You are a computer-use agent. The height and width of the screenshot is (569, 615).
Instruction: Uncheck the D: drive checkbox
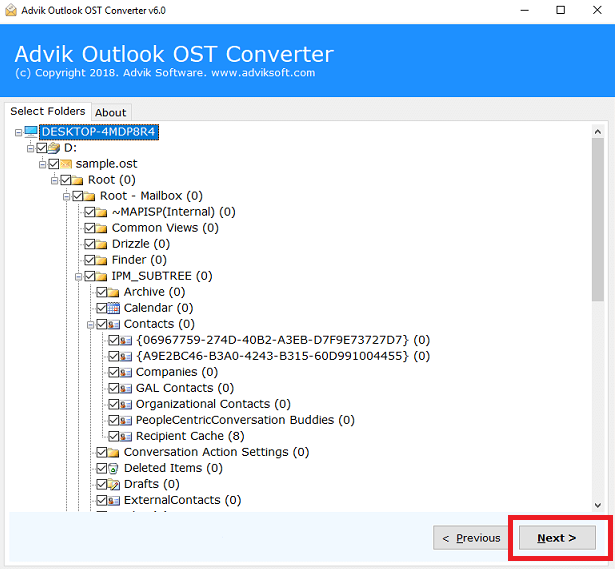pos(42,148)
